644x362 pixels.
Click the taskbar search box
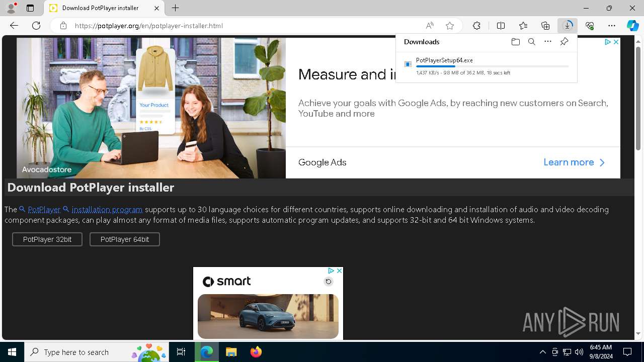(x=98, y=352)
